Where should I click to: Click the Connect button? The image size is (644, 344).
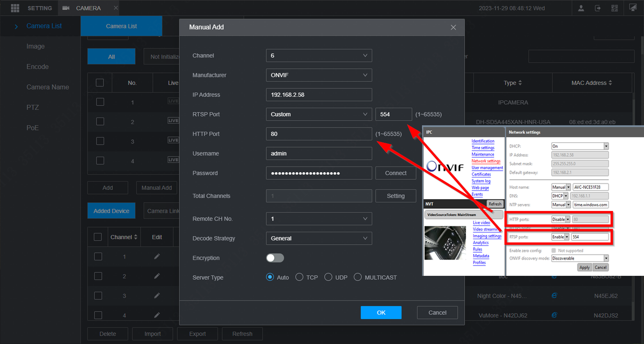396,173
